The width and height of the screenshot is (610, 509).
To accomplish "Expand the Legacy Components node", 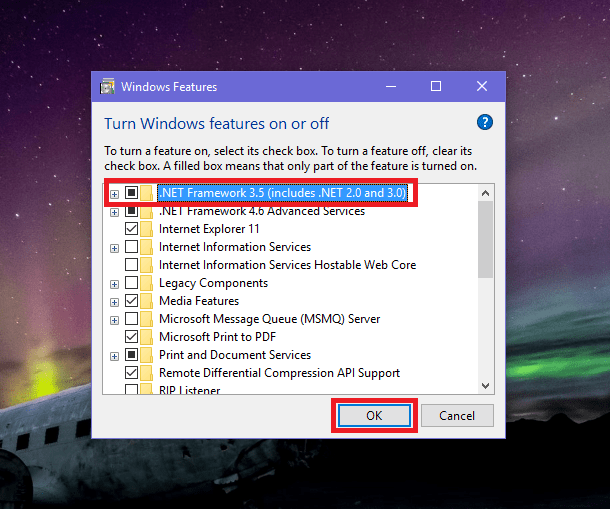I will tap(114, 284).
